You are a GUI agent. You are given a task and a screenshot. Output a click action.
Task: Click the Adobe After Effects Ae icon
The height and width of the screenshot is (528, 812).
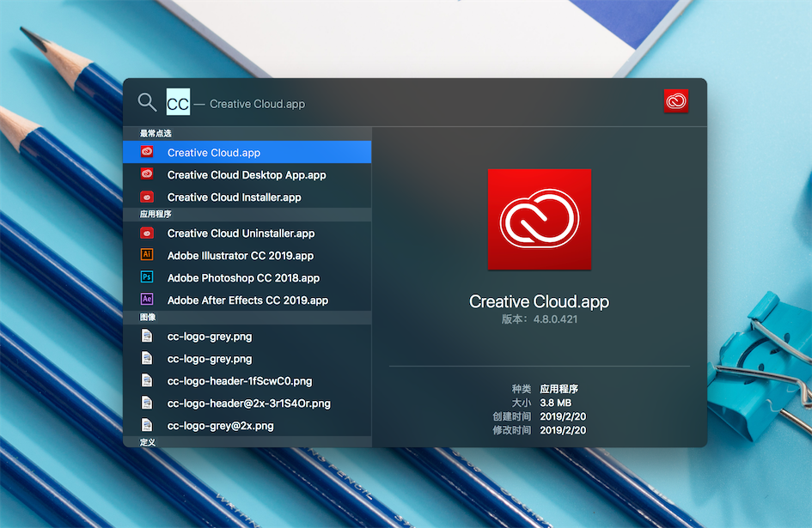coord(147,299)
